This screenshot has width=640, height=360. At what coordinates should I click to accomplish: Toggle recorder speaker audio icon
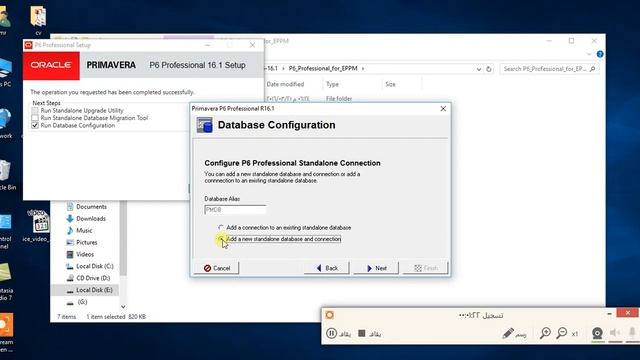click(x=615, y=333)
